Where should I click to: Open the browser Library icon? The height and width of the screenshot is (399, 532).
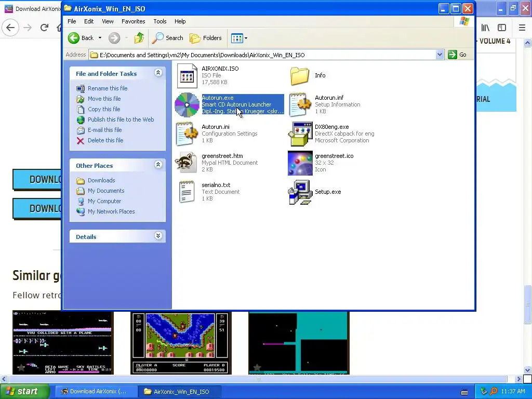click(x=485, y=28)
